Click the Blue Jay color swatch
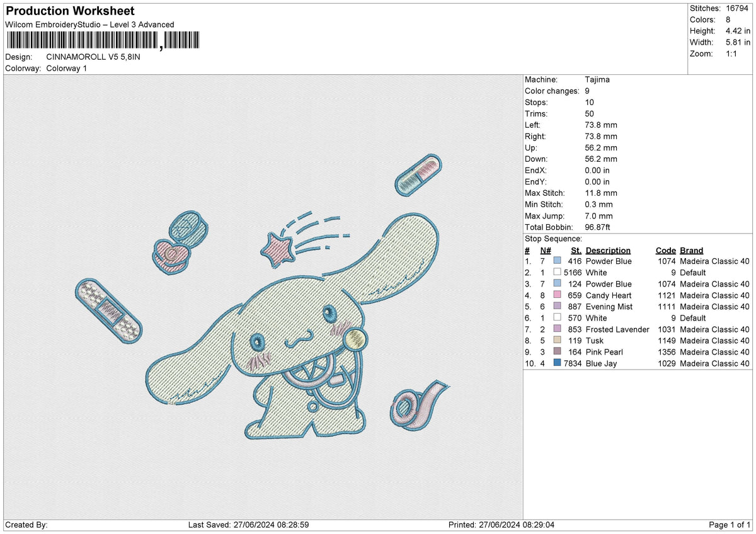The width and height of the screenshot is (756, 534). [557, 363]
